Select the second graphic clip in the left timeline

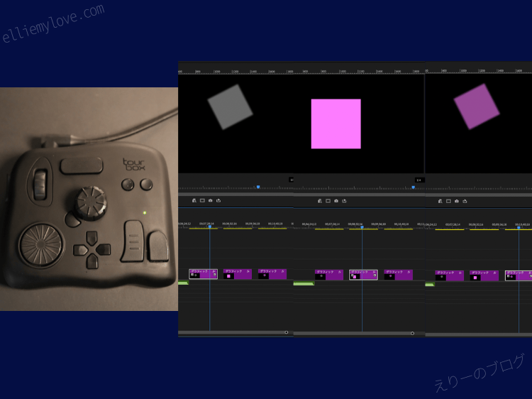[238, 274]
